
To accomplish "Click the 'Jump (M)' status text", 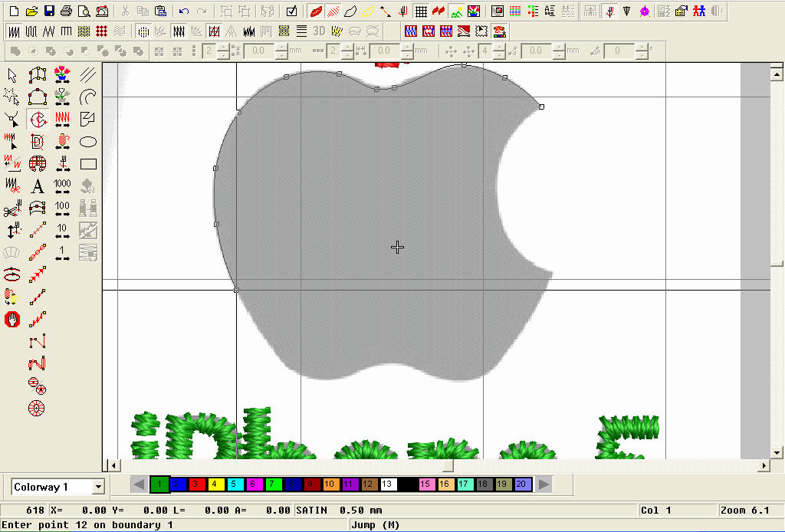I will 376,525.
